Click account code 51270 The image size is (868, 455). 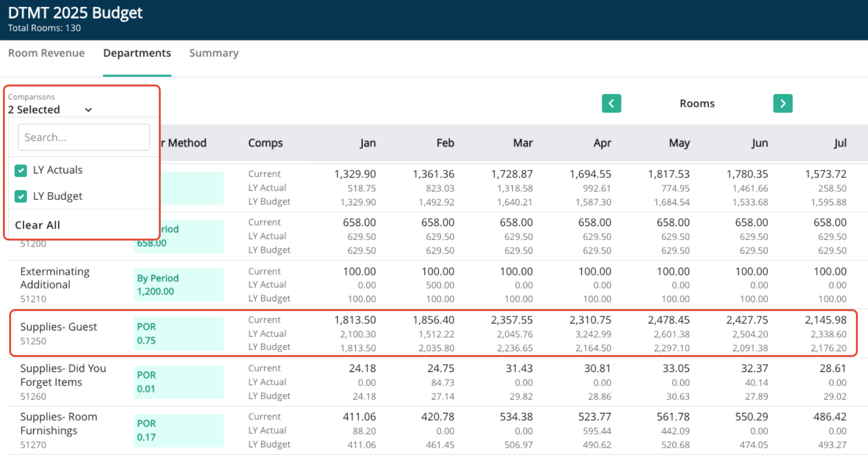33,444
